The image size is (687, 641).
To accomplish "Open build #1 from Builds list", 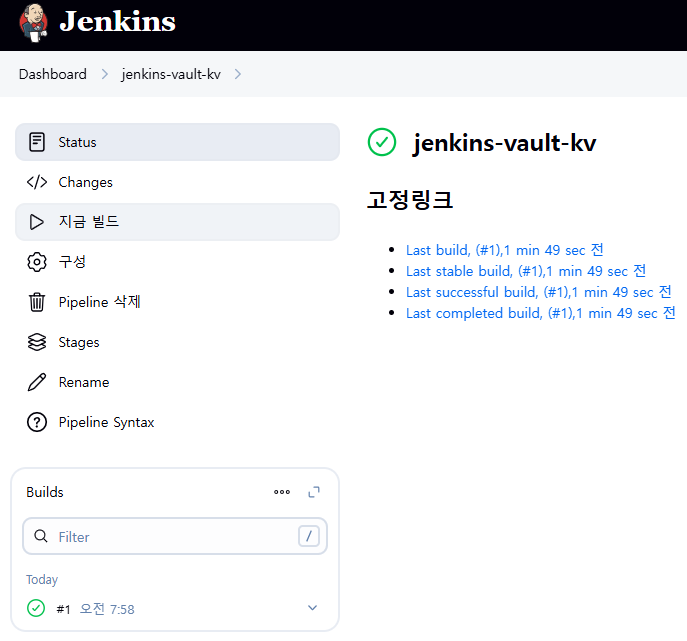I will [64, 609].
